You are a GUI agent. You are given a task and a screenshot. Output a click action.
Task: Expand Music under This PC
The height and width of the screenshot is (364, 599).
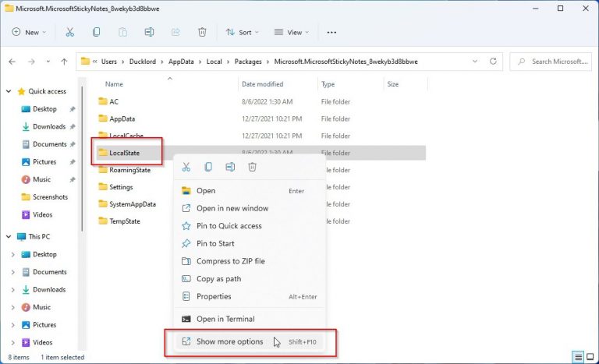pos(13,307)
